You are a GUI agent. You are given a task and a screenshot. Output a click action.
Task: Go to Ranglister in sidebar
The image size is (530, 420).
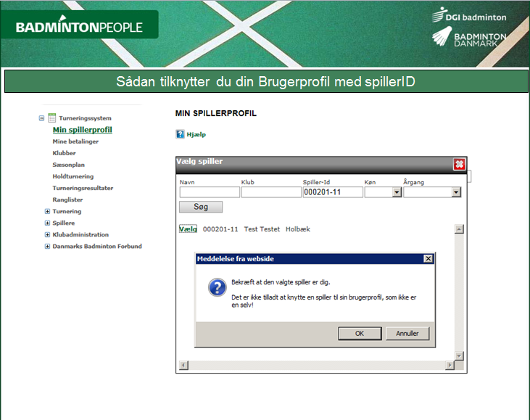click(x=67, y=199)
